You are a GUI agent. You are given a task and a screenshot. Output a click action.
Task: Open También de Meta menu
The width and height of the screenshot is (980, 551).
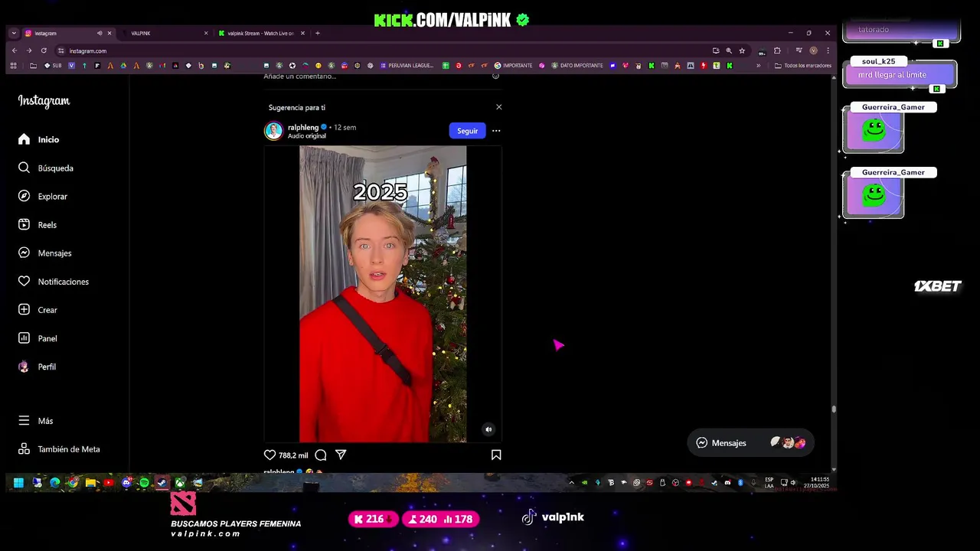point(59,449)
